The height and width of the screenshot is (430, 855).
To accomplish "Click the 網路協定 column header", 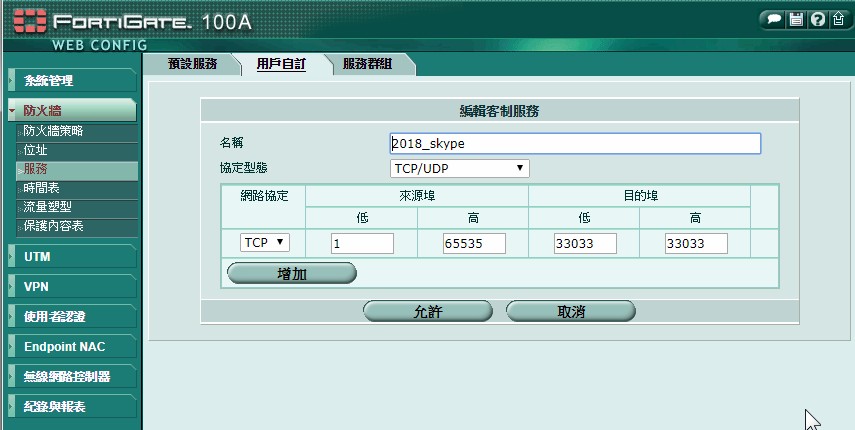I will point(264,196).
